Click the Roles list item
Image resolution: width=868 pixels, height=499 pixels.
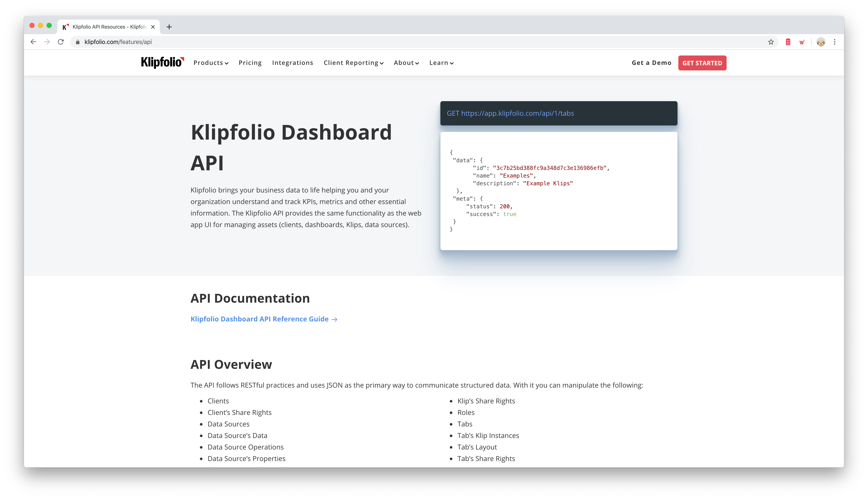click(x=466, y=413)
